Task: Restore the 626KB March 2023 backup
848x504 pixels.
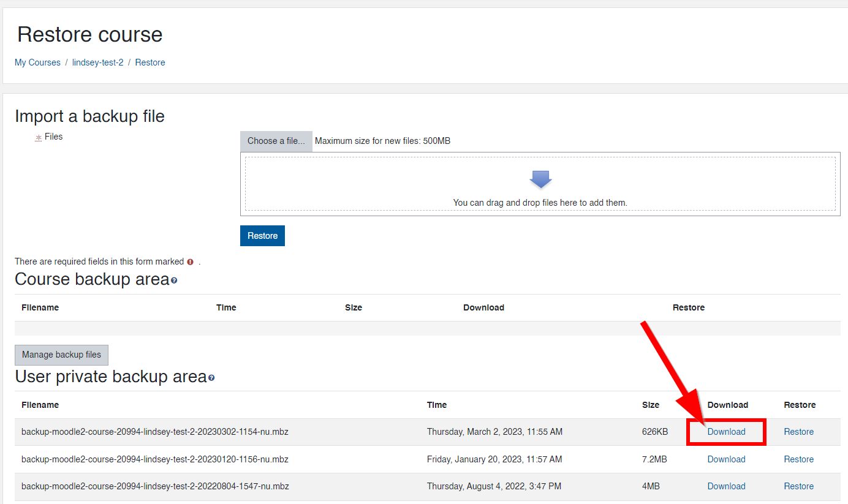Action: pos(798,432)
